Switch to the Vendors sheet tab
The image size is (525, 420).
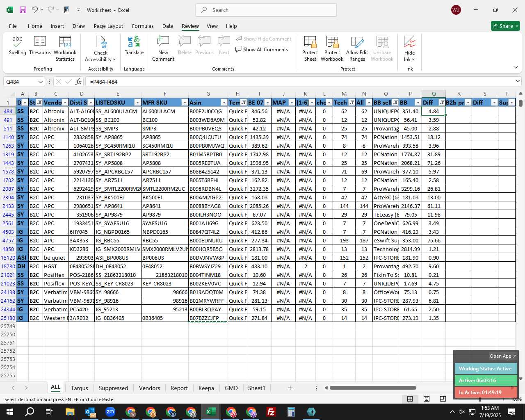(x=149, y=388)
